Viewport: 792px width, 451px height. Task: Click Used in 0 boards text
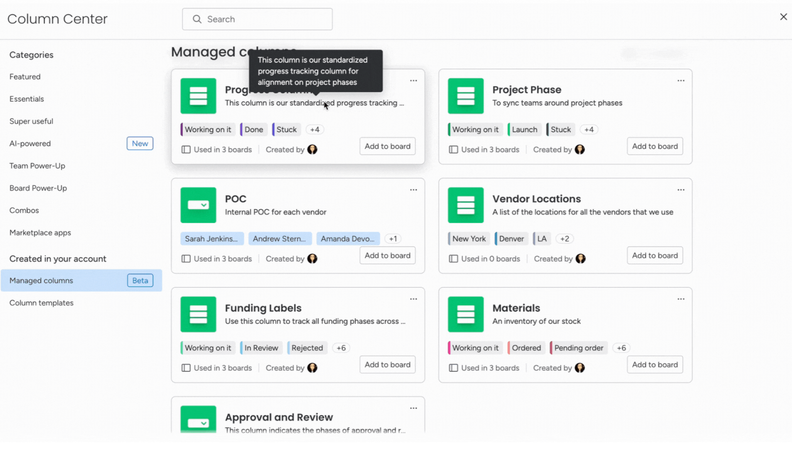(x=490, y=259)
